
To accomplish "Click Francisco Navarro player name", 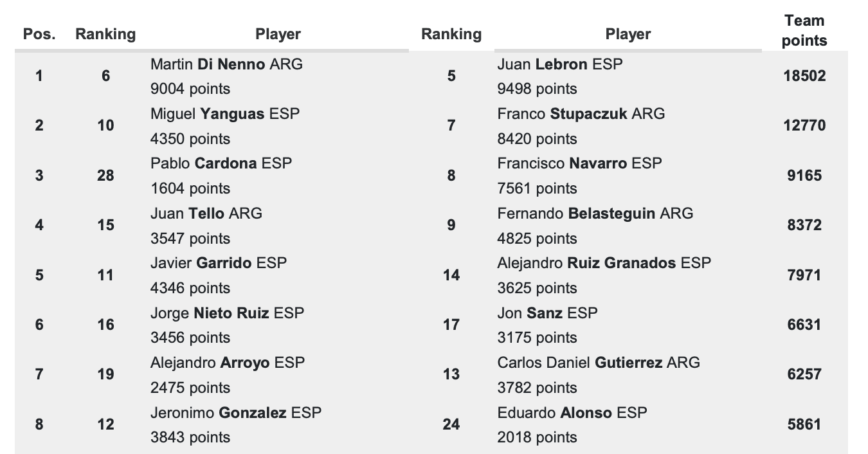I will pos(565,163).
